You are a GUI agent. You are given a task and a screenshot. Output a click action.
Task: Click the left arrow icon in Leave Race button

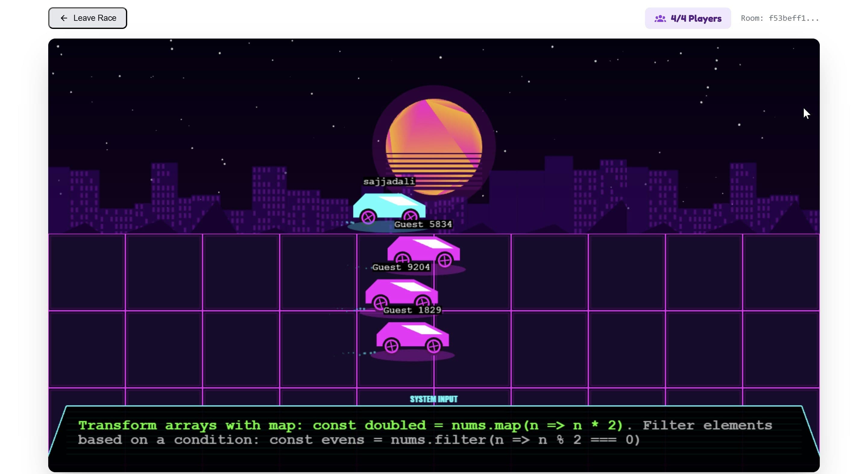pos(64,18)
